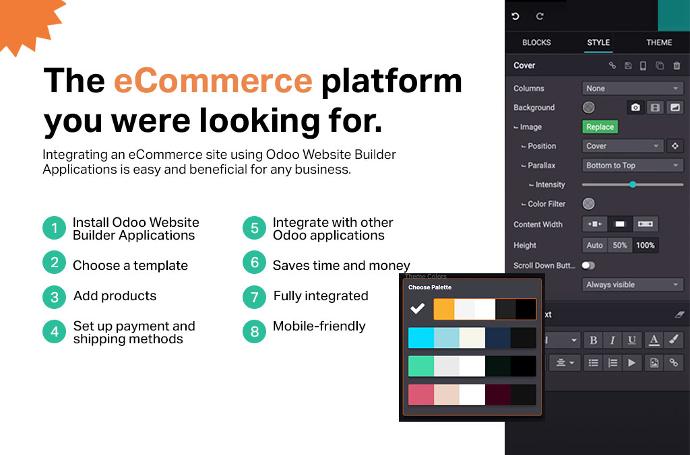Open the Always visible dropdown
This screenshot has height=455, width=690.
tap(633, 285)
